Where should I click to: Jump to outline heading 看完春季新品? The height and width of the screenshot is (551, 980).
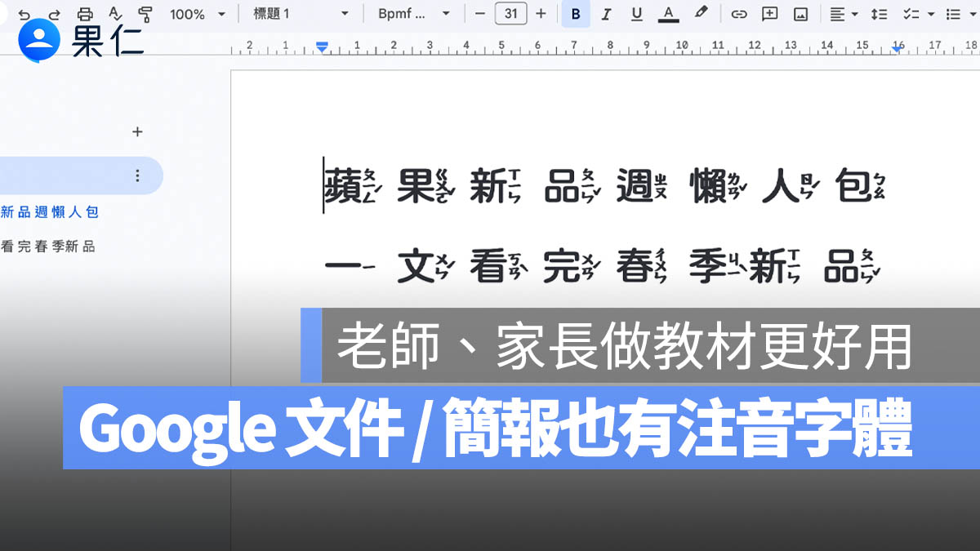point(48,246)
